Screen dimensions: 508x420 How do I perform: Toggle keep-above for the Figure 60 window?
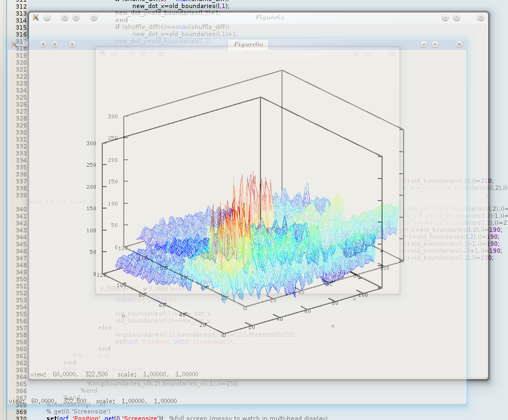(44, 44)
